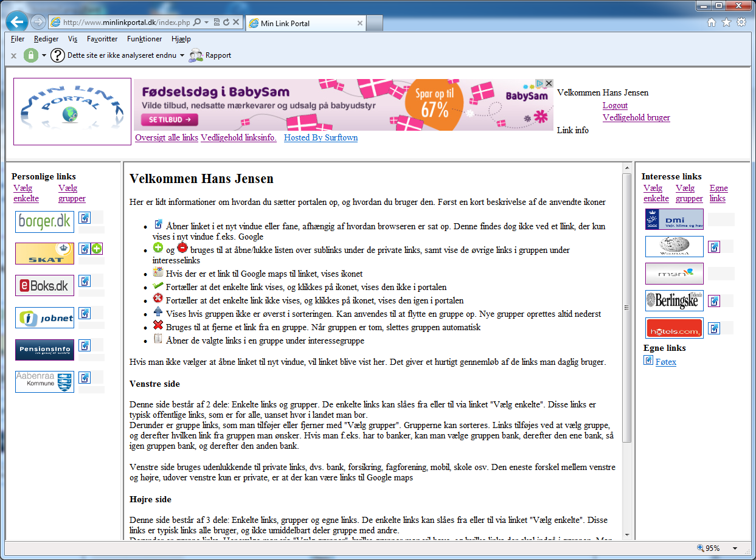Click the browser Forward arrow

pos(38,22)
